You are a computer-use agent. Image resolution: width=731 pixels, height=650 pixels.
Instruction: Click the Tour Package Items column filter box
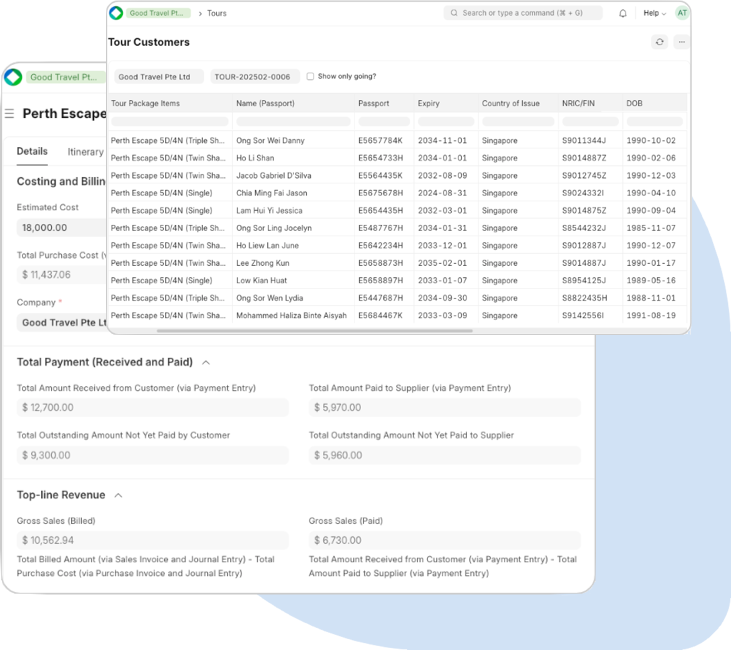(x=170, y=122)
